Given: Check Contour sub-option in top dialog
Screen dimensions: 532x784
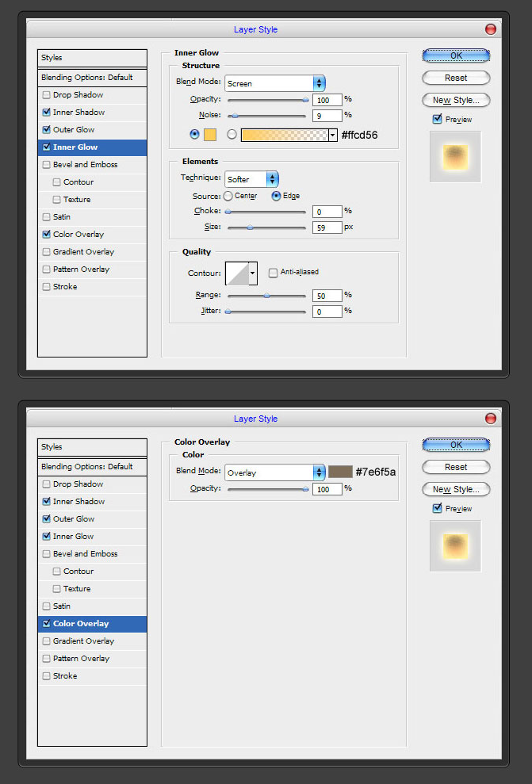Looking at the screenshot, I should point(56,182).
